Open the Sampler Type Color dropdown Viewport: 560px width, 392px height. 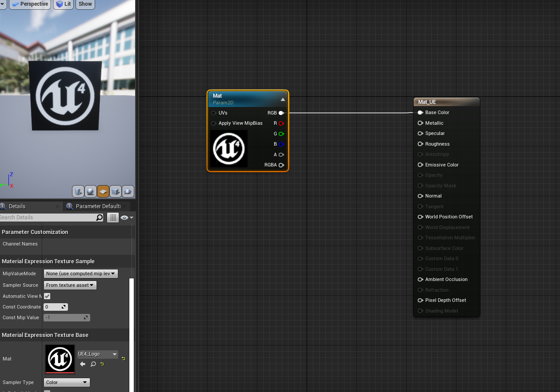coord(67,382)
